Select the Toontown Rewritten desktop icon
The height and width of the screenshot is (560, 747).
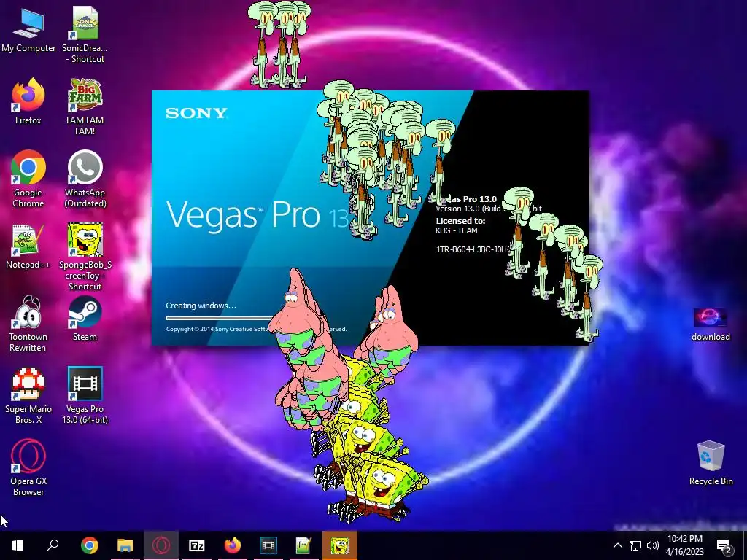pyautogui.click(x=28, y=324)
